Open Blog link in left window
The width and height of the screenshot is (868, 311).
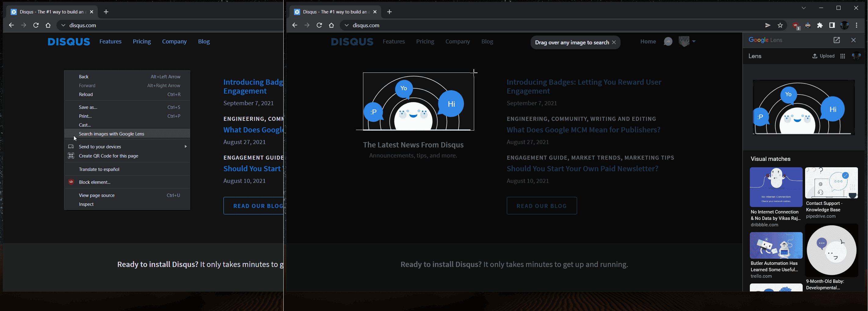[204, 42]
